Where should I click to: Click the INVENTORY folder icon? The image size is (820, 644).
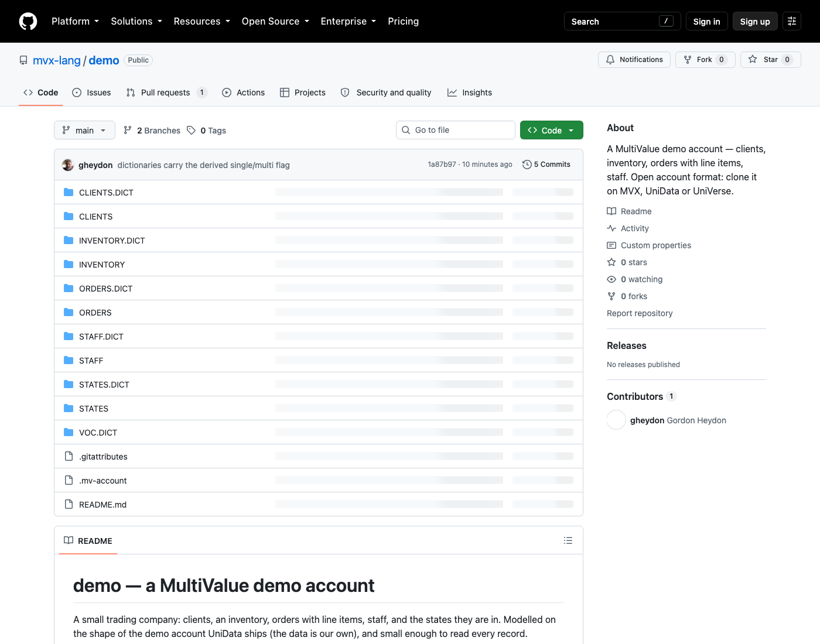[x=69, y=264]
